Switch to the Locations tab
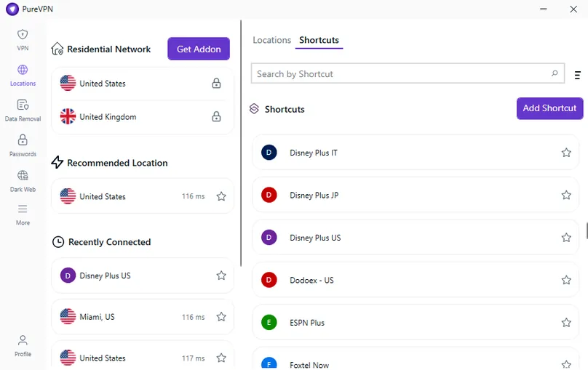 (x=272, y=40)
